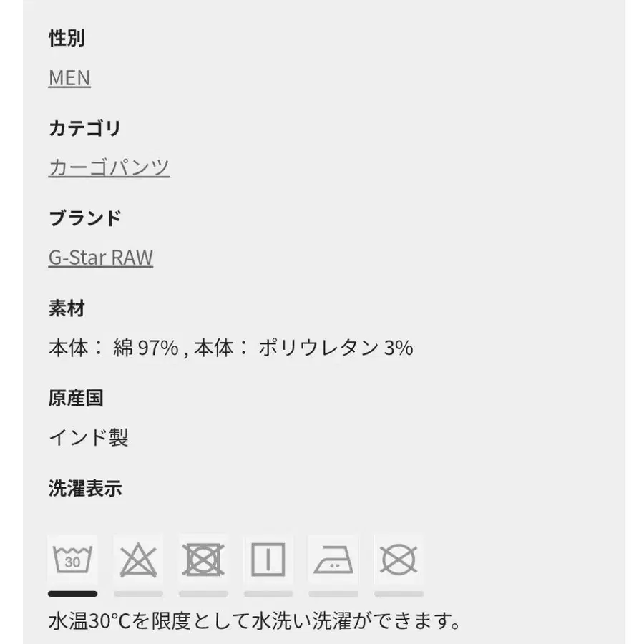644x644 pixels.
Task: Select the low-heat iron symbol
Action: 333,559
